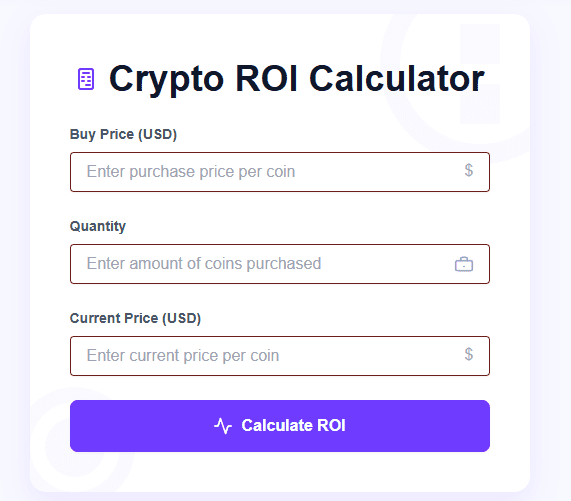Click the 'Enter current price per coin' placeholder

[183, 355]
